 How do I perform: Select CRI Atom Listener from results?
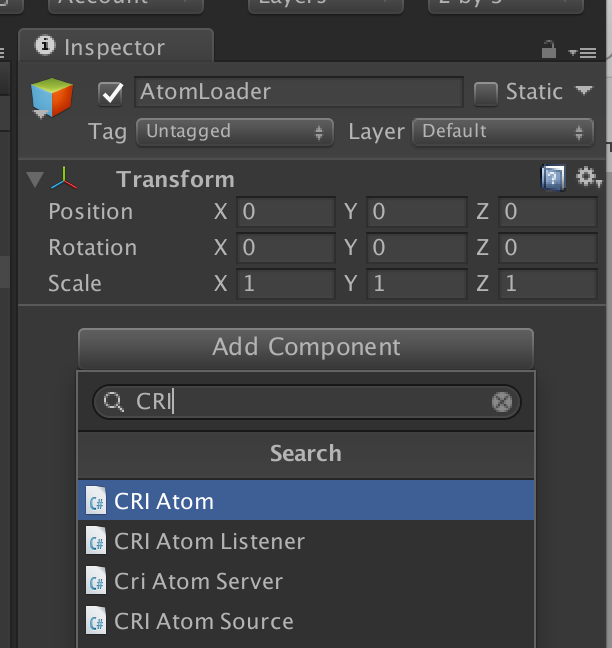[306, 541]
